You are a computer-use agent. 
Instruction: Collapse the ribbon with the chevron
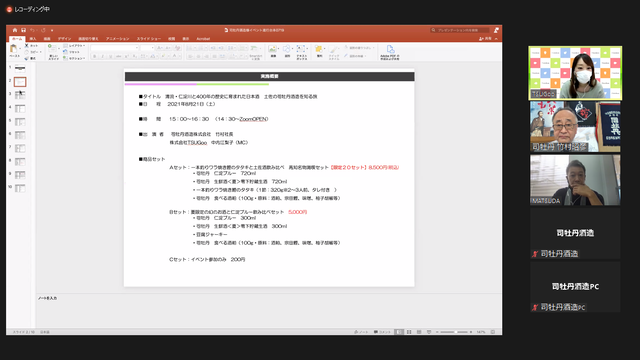[x=496, y=39]
